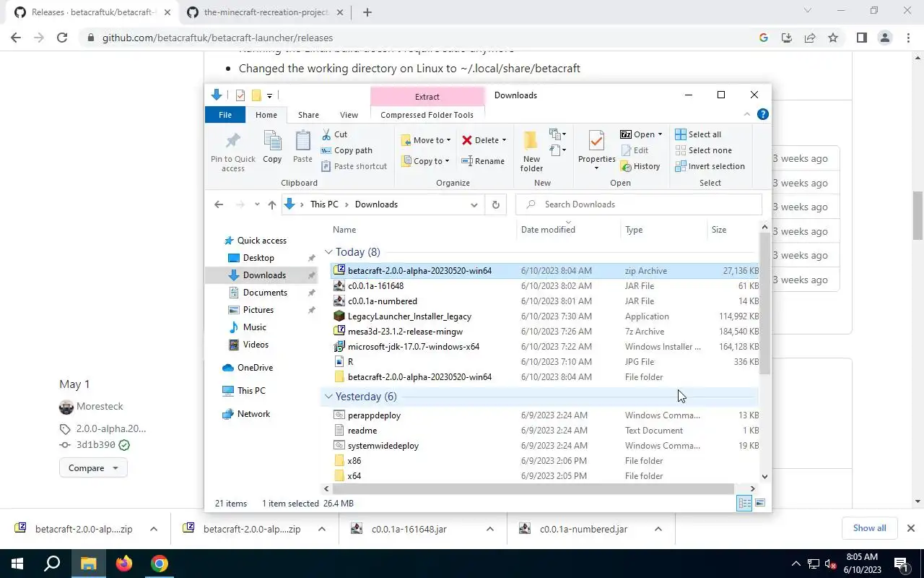Image resolution: width=924 pixels, height=578 pixels.
Task: Click Properties checkmark in quick access toolbar
Action: (x=240, y=95)
